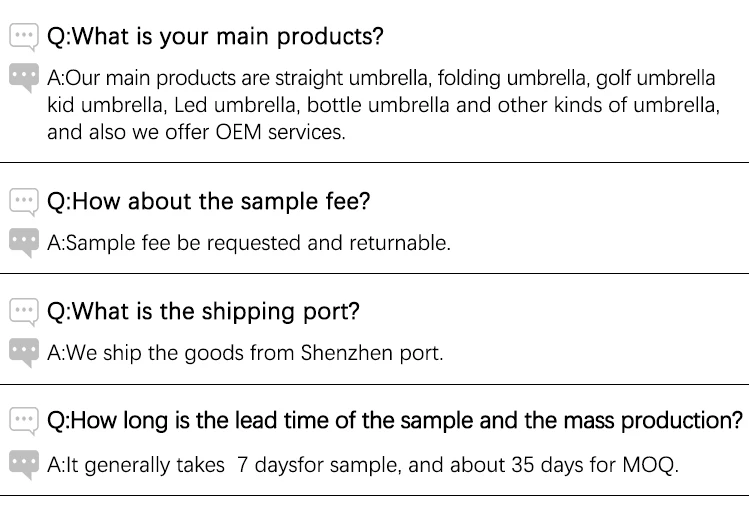750x520 pixels.
Task: Click the filled bubble icon next to Shenzhen port answer
Action: tap(24, 353)
